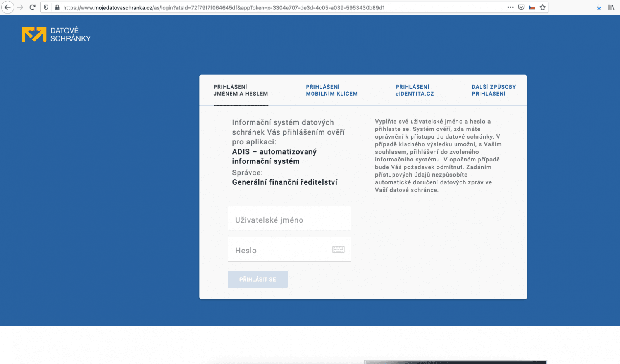Open the downloads arrow icon
This screenshot has height=364, width=620.
pos(599,7)
